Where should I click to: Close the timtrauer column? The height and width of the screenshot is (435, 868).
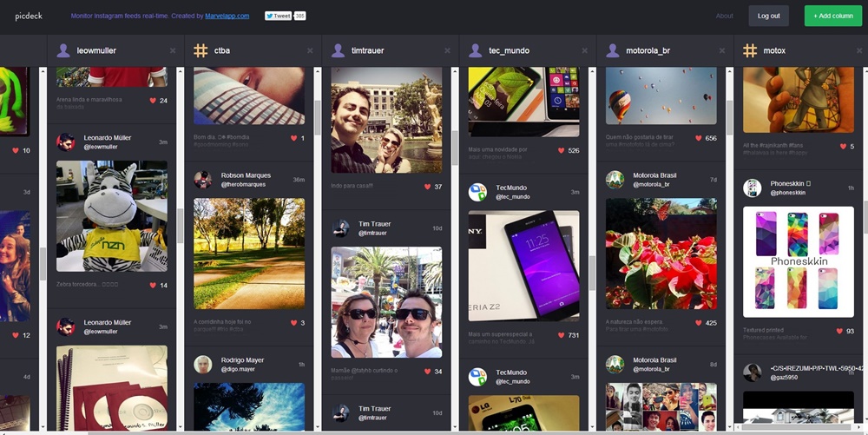[x=447, y=50]
